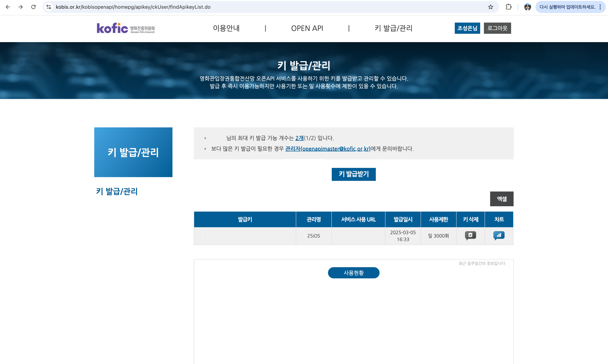Click the 관리자 openapimaster email link
608x364 pixels.
[328, 149]
